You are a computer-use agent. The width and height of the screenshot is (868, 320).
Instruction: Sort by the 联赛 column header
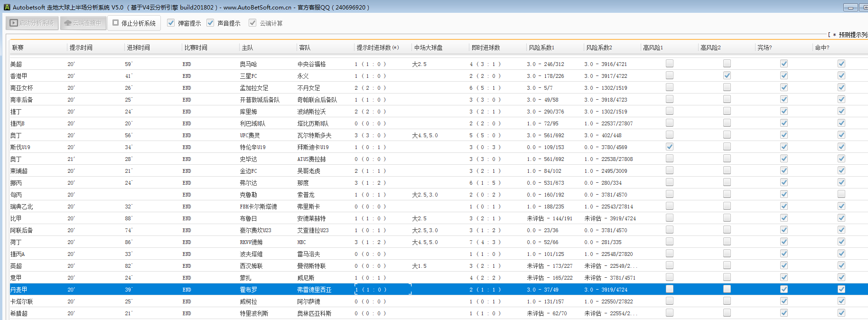coord(18,47)
